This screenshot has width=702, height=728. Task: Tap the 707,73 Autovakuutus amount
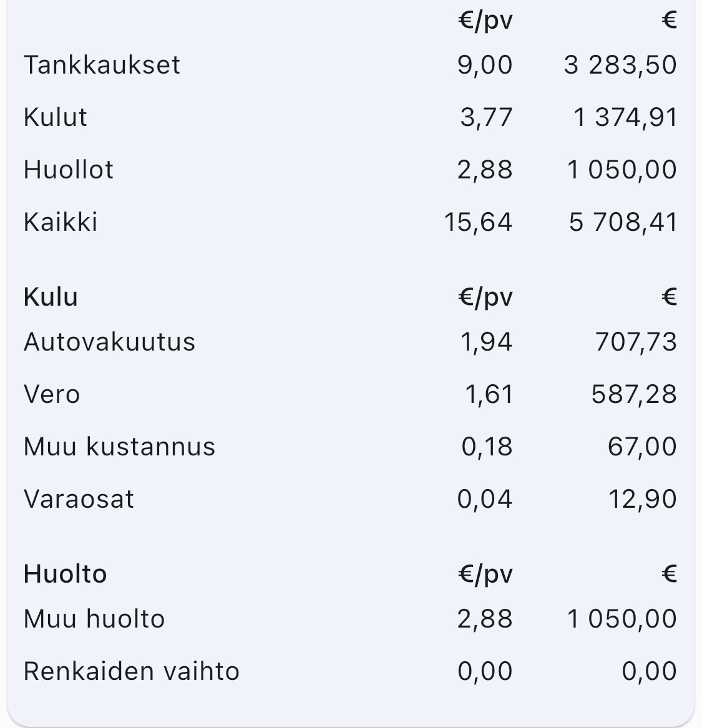636,342
